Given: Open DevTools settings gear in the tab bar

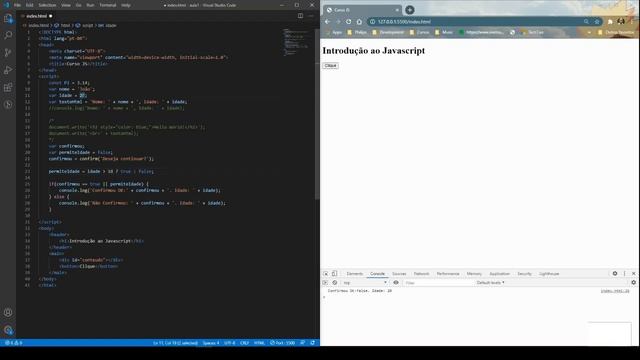Looking at the screenshot, I should [x=615, y=273].
